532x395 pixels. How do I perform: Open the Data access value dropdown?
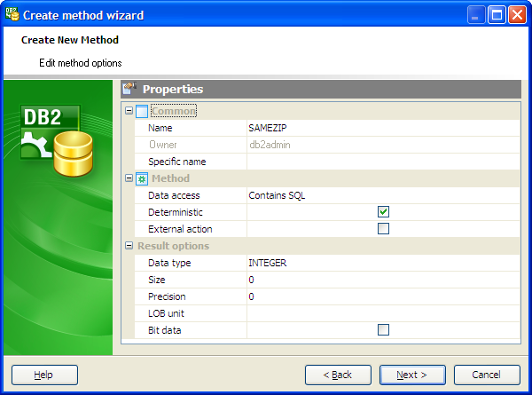[x=383, y=195]
